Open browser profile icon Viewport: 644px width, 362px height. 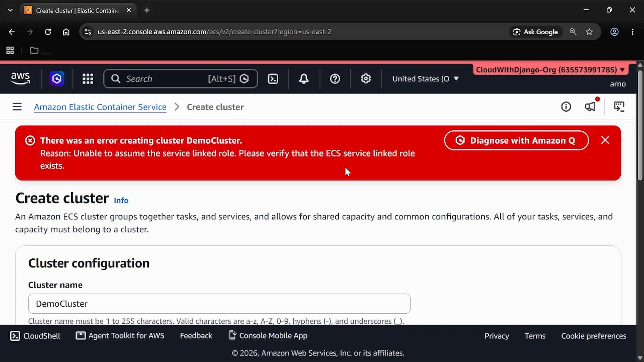point(614,32)
